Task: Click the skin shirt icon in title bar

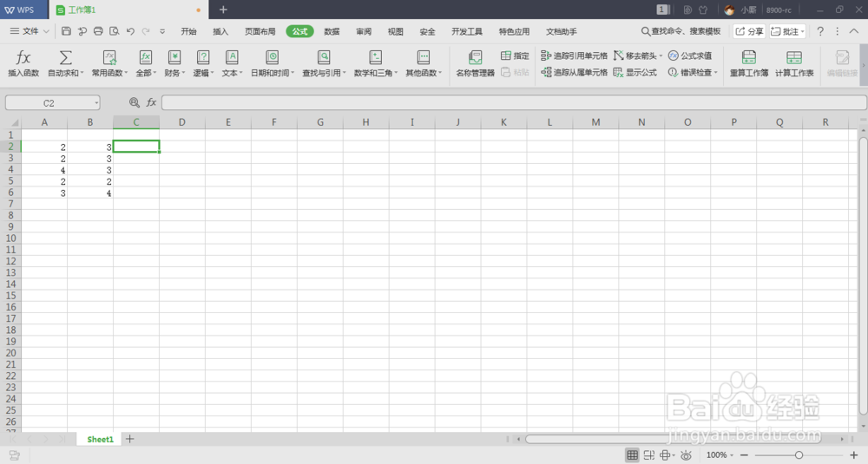Action: [703, 10]
